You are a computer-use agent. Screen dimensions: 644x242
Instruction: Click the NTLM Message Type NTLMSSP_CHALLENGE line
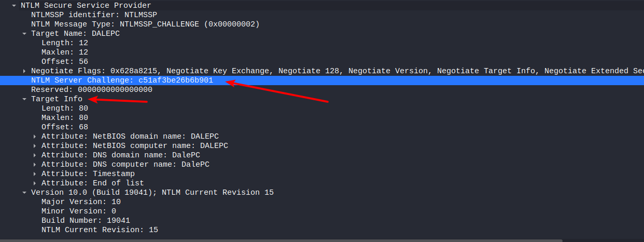pyautogui.click(x=145, y=24)
